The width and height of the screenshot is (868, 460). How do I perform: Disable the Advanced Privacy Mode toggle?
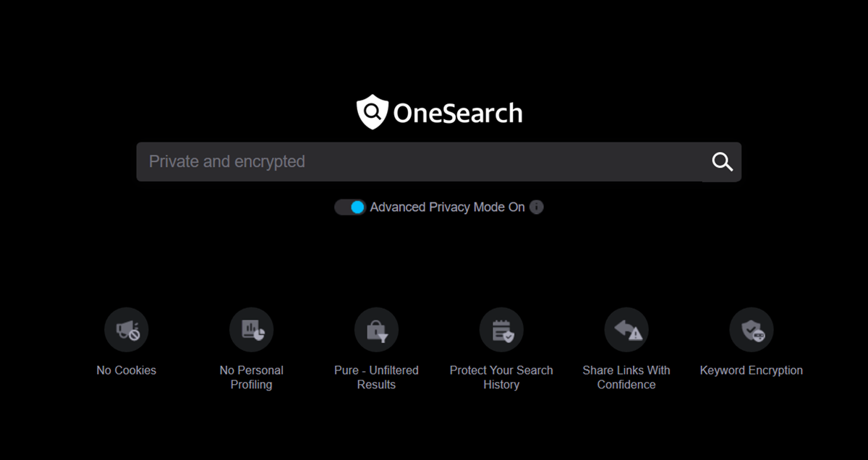[350, 207]
